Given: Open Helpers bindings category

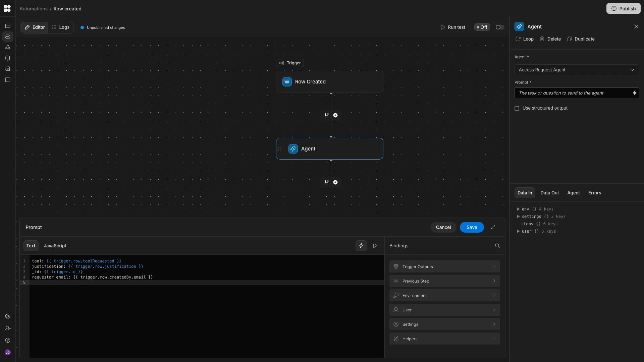Looking at the screenshot, I should tap(444, 339).
